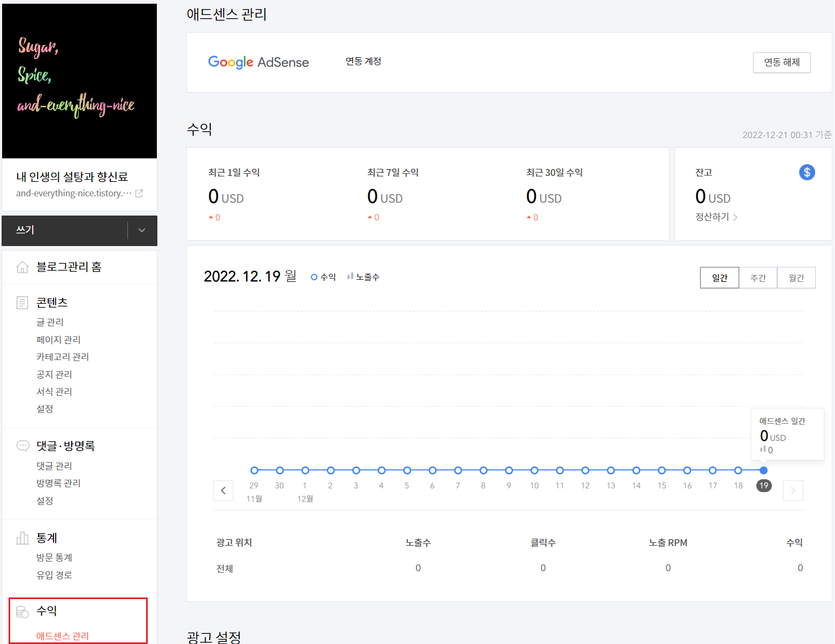Open the 정산하기 settlement link
835x644 pixels.
click(x=716, y=217)
